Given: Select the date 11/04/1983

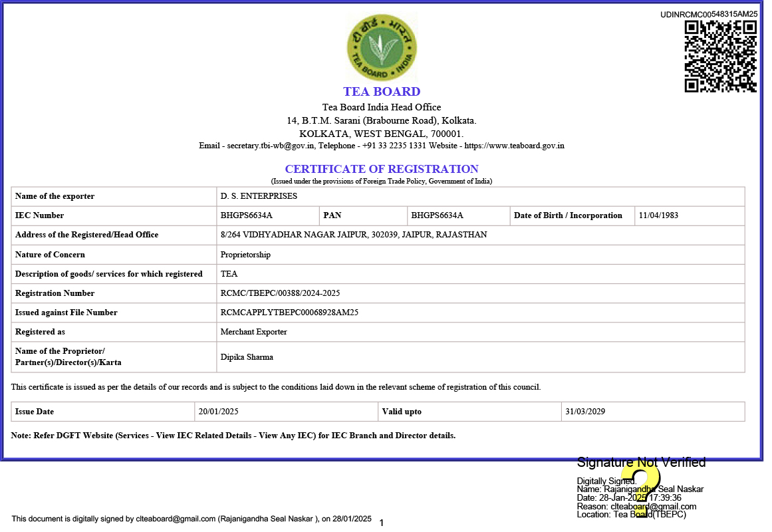Looking at the screenshot, I should coord(658,215).
